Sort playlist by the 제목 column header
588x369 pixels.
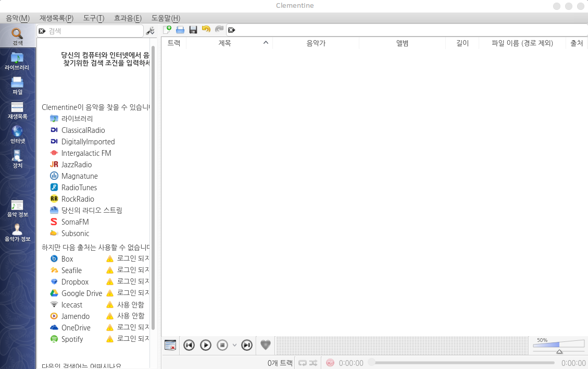coord(225,43)
